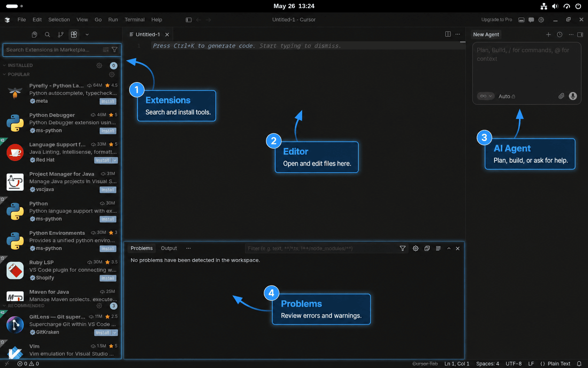Screen dimensions: 588x368
Task: Change Plain Text language mode
Action: coord(559,364)
